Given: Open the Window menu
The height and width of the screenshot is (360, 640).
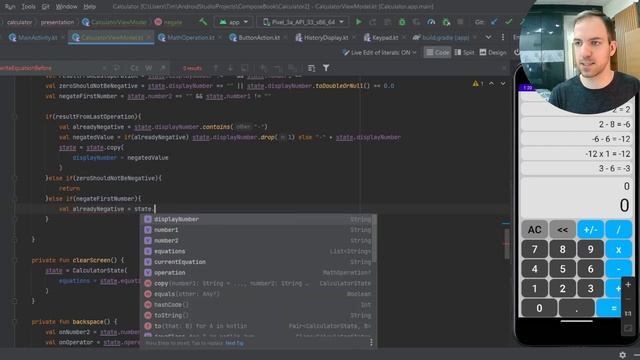Looking at the screenshot, I should tap(66, 7).
